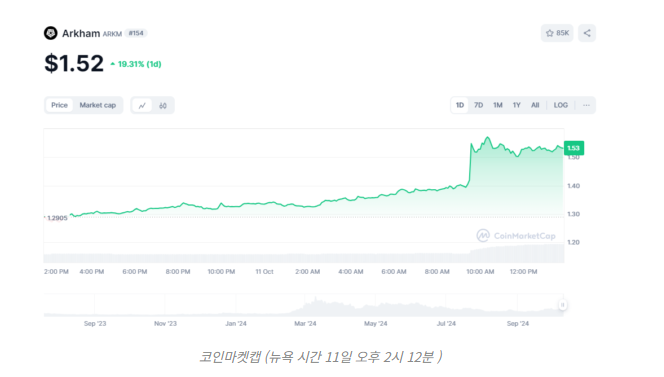The width and height of the screenshot is (664, 377).
Task: Toggle LOG scale on chart
Action: pyautogui.click(x=561, y=105)
